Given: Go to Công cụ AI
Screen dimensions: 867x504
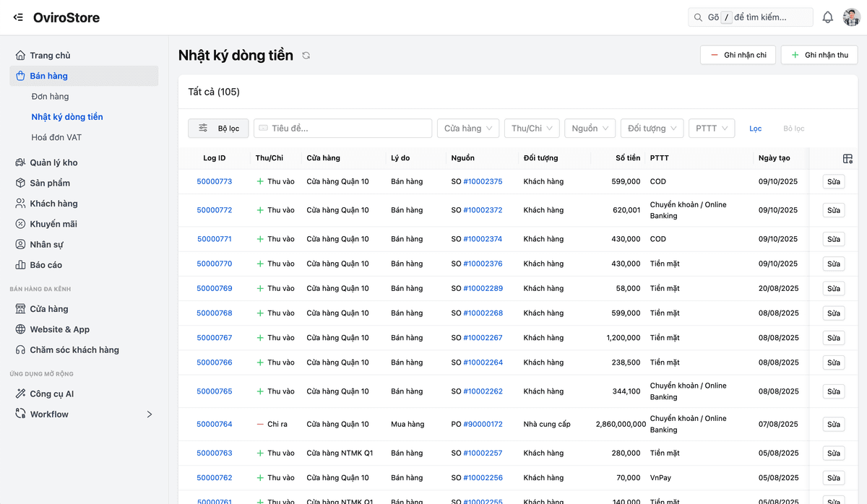Looking at the screenshot, I should tap(51, 394).
